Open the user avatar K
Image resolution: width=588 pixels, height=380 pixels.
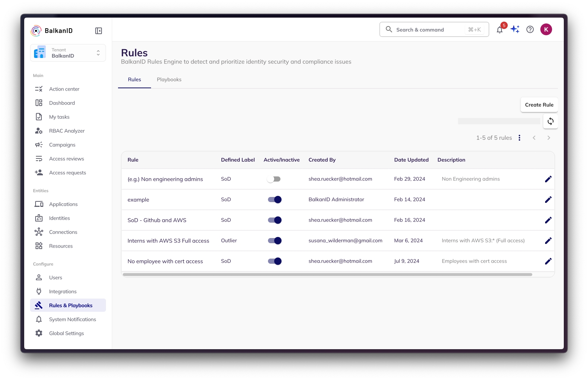point(546,29)
